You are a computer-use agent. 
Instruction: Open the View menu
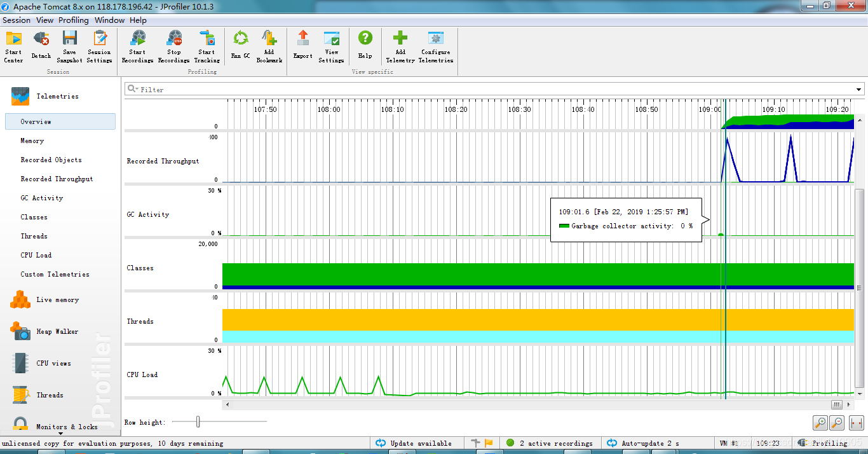pyautogui.click(x=44, y=20)
